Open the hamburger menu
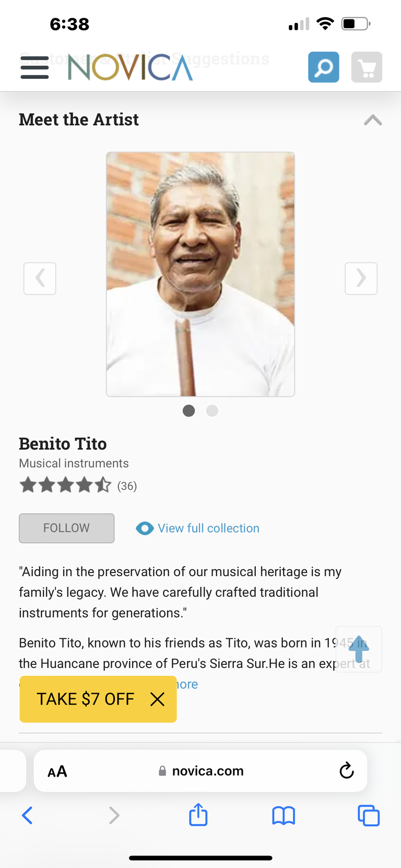The image size is (401, 868). pyautogui.click(x=34, y=67)
